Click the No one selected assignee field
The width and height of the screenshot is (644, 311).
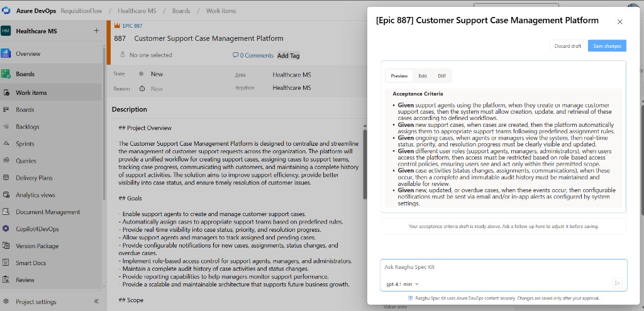pyautogui.click(x=146, y=55)
